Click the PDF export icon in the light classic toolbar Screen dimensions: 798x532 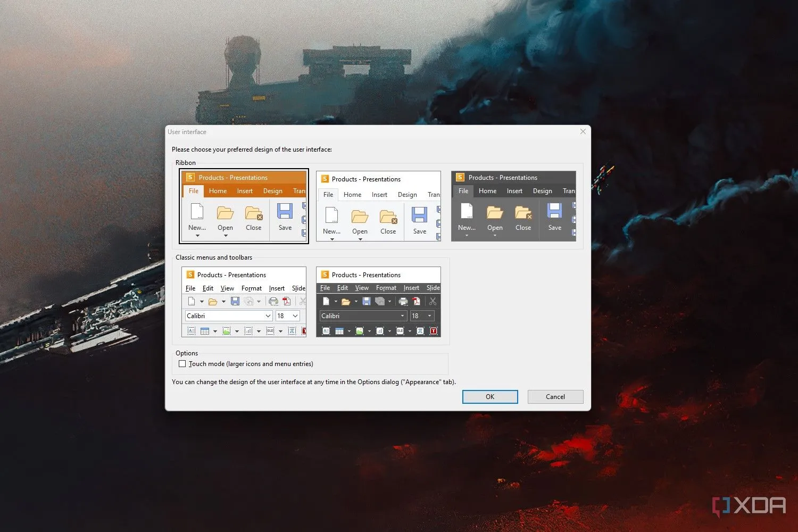[x=287, y=302]
